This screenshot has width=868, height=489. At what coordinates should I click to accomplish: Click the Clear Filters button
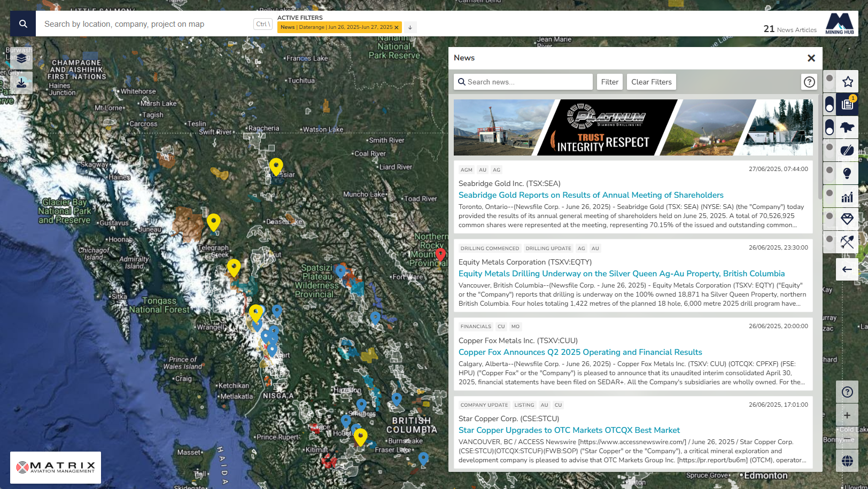click(651, 82)
